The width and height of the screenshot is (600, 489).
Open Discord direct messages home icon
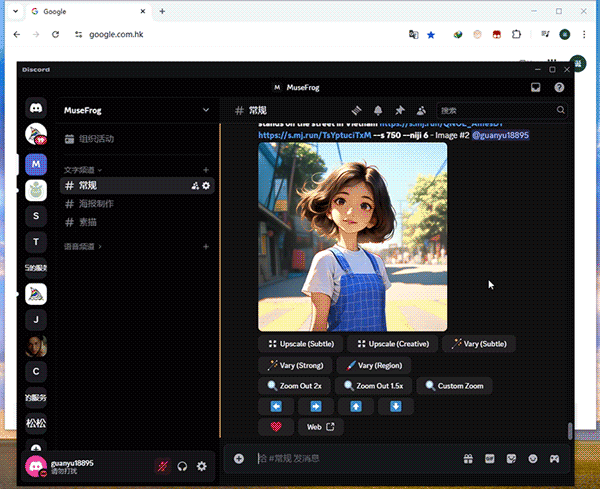pyautogui.click(x=36, y=108)
